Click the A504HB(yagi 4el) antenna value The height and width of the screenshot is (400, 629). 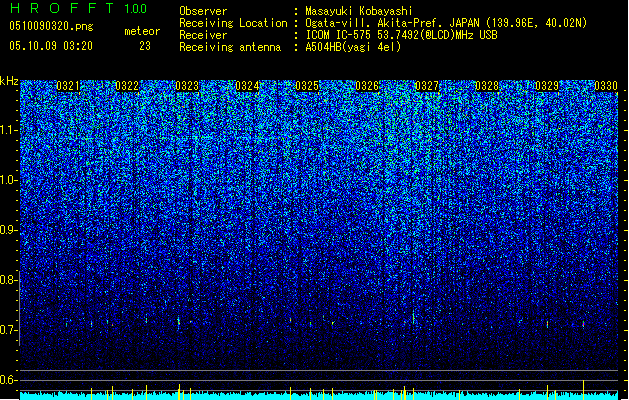click(x=353, y=47)
